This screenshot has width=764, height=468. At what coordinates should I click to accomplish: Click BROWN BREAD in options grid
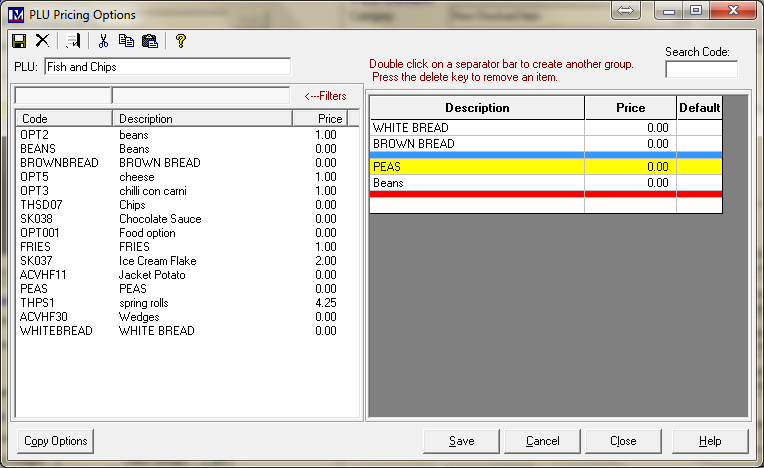477,144
